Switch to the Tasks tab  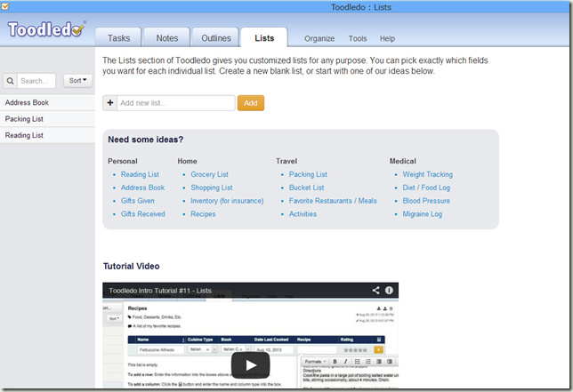pyautogui.click(x=118, y=38)
